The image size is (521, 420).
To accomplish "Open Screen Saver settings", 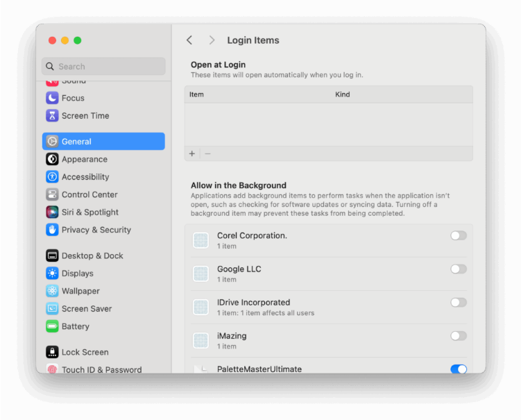I will (x=103, y=309).
